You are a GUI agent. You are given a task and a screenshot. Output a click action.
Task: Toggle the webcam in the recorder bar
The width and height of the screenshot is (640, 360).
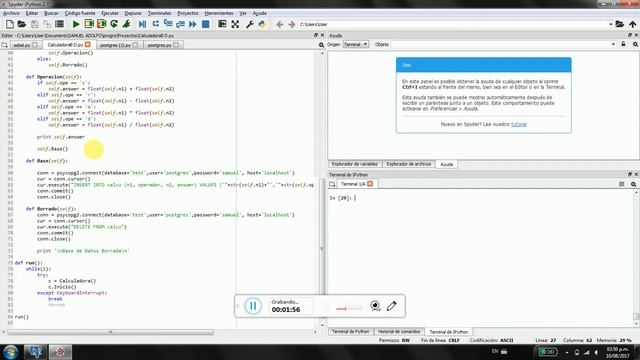375,306
